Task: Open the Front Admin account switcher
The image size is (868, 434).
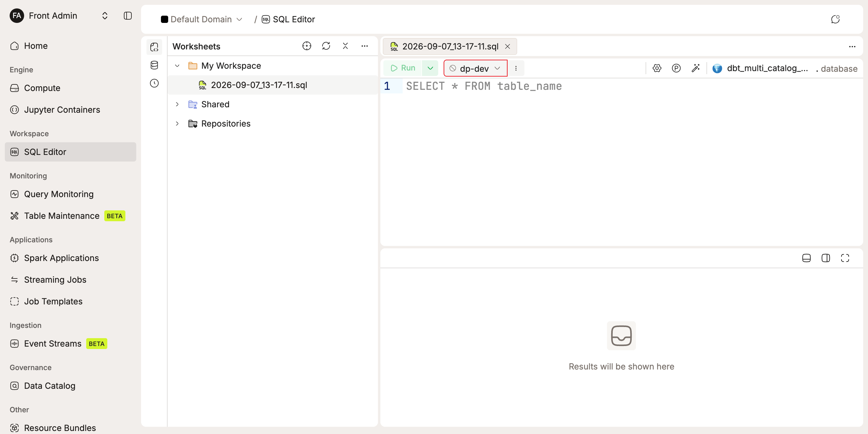Action: (x=59, y=16)
